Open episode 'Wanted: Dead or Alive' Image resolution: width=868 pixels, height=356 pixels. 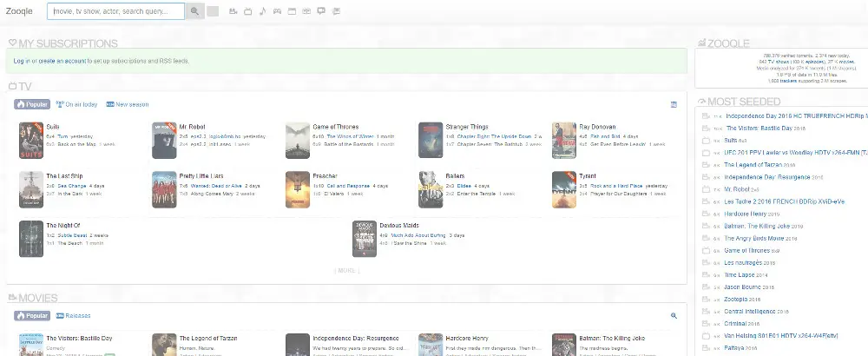(216, 186)
